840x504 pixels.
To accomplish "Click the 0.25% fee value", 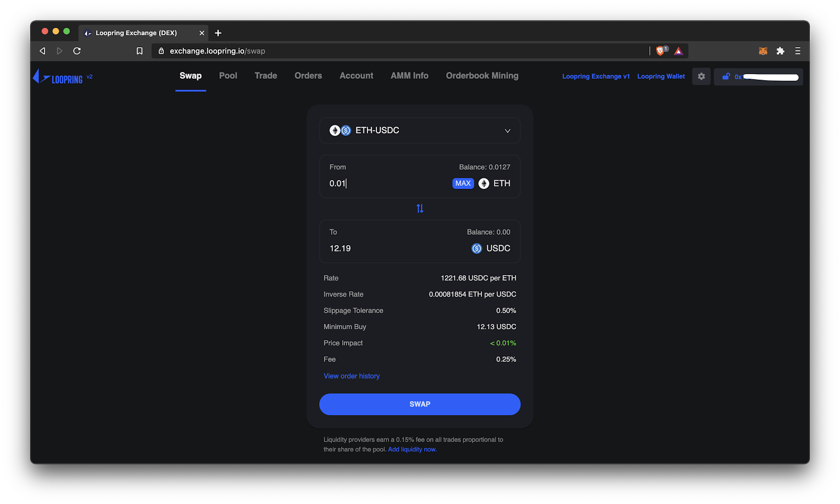I will point(506,359).
